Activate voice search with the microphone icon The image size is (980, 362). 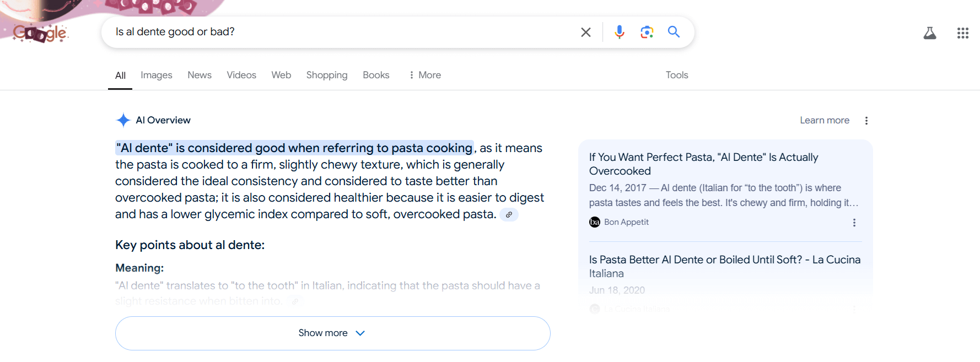(619, 32)
